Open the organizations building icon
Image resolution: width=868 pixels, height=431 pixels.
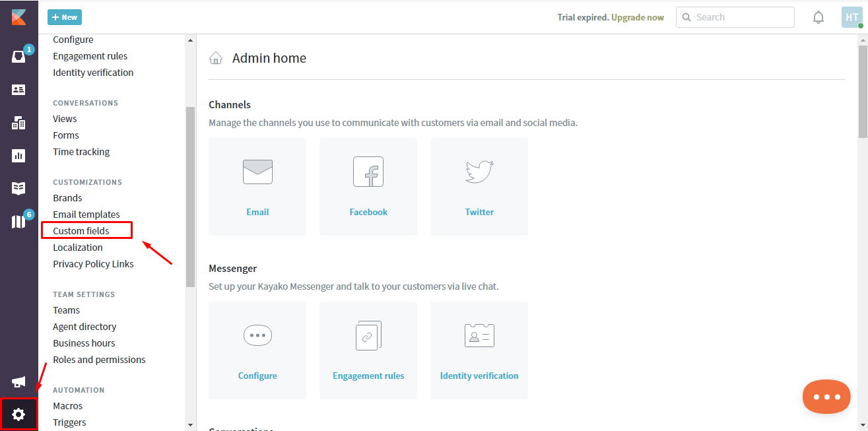(18, 123)
